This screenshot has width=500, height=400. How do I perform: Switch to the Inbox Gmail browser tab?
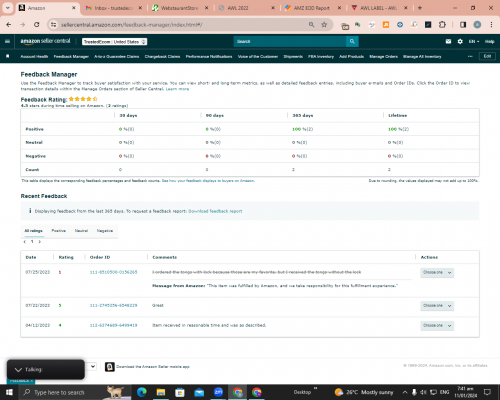coord(112,8)
